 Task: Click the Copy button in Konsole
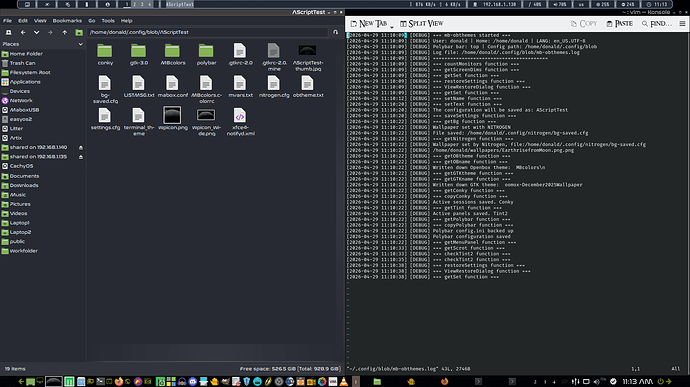click(584, 23)
